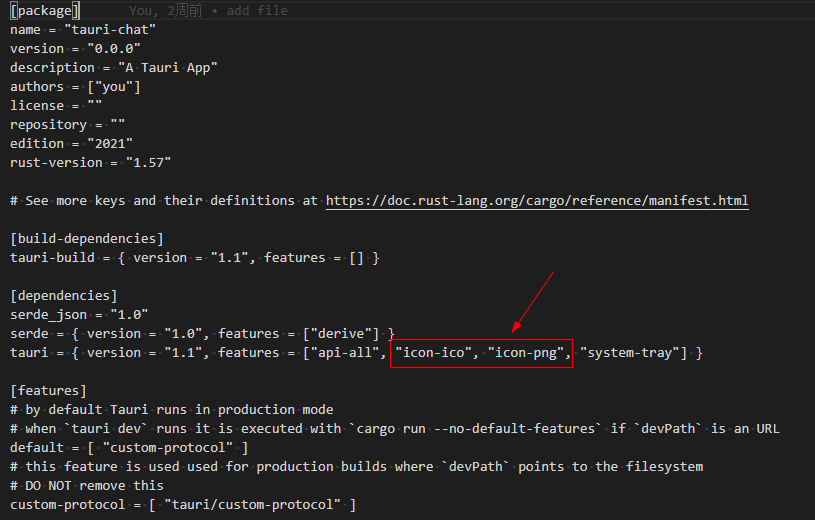Image resolution: width=815 pixels, height=520 pixels.
Task: Click the "tauri/custom-protocol" value
Action: click(x=253, y=504)
